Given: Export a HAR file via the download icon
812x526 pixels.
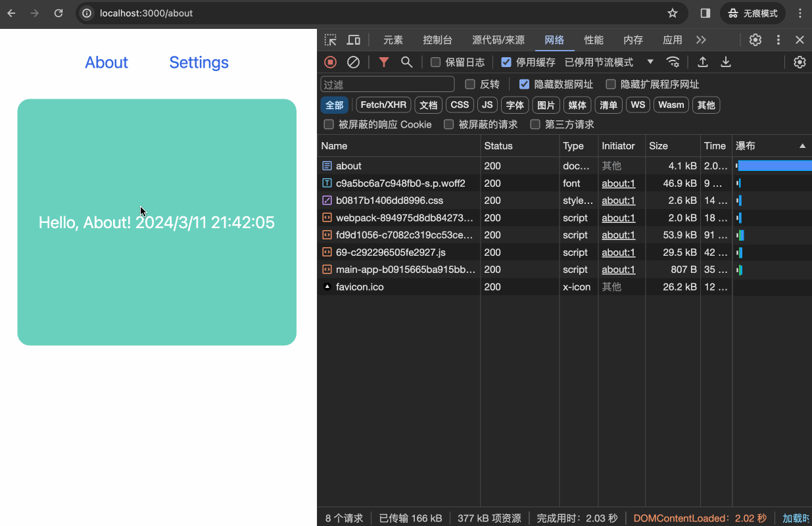Looking at the screenshot, I should tap(725, 62).
